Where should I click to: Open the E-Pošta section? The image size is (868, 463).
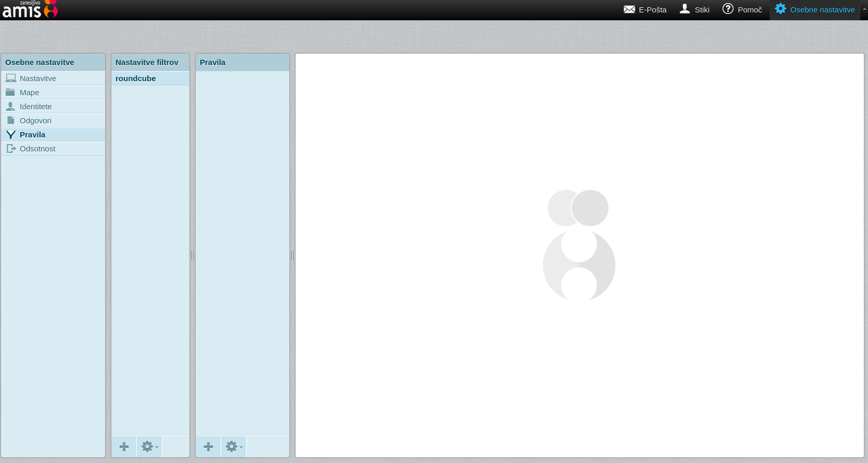point(645,10)
